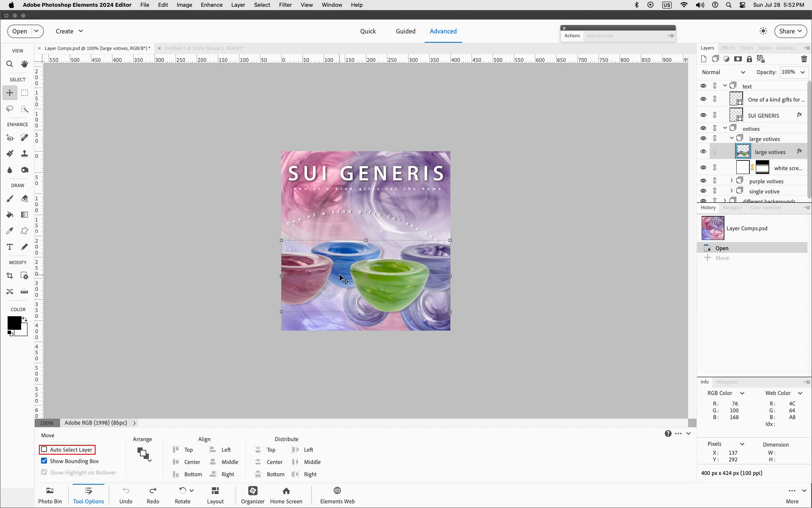The width and height of the screenshot is (812, 508).
Task: Click the Share button
Action: click(x=790, y=31)
